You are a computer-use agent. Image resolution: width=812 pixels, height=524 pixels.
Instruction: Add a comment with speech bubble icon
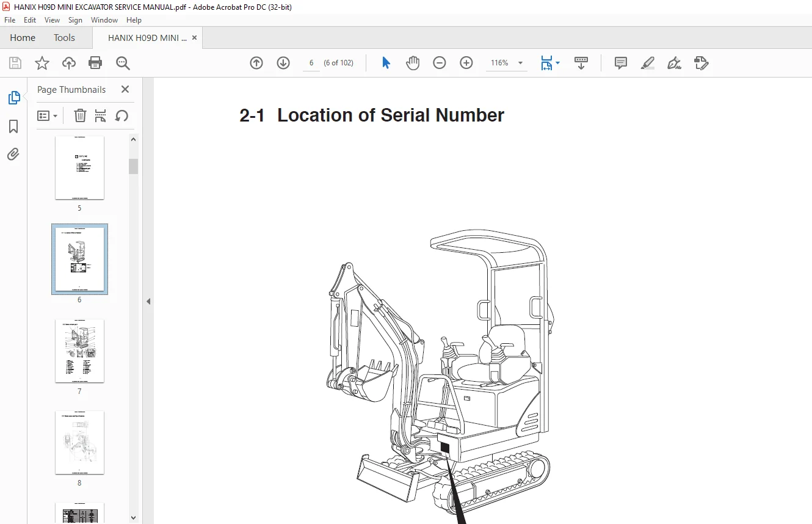621,63
